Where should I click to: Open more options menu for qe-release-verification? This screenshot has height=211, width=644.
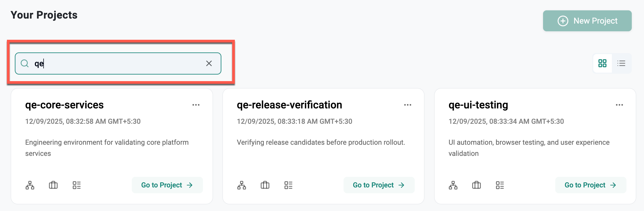click(408, 105)
